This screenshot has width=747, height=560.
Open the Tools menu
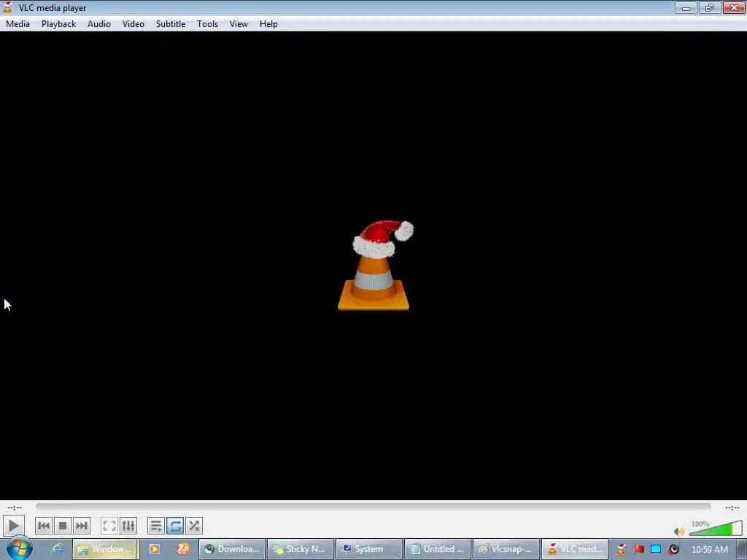pyautogui.click(x=208, y=24)
